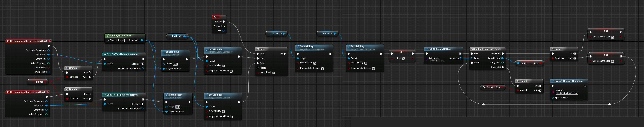This screenshot has height=127, width=644.
Task: Click the Cast Failed pin on upper cast node
Action: (143, 64)
